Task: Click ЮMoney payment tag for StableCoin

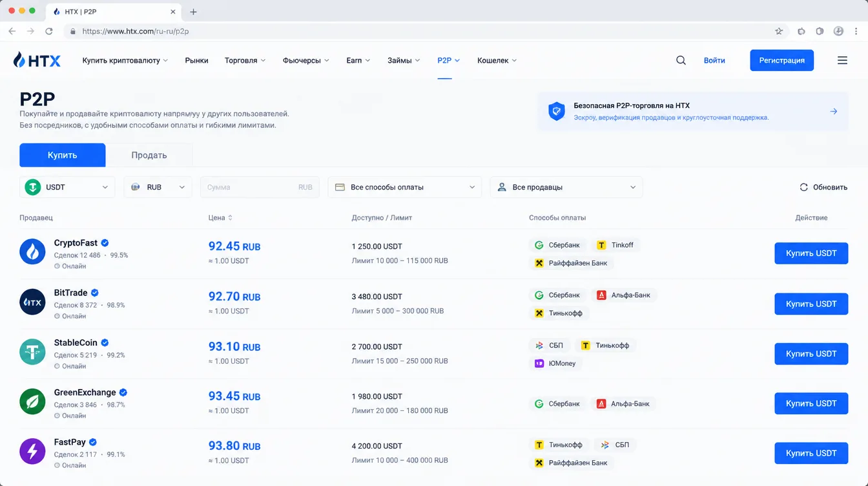Action: [555, 363]
